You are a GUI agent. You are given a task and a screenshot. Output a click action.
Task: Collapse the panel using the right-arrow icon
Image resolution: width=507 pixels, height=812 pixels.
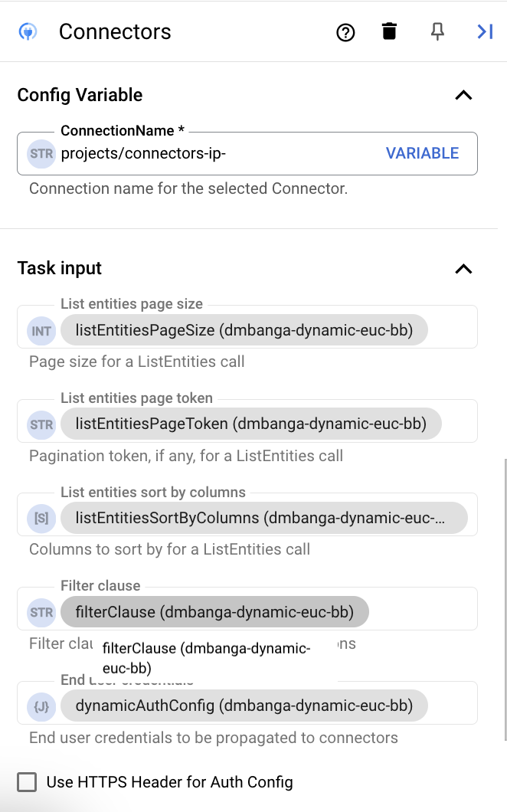[x=484, y=31]
